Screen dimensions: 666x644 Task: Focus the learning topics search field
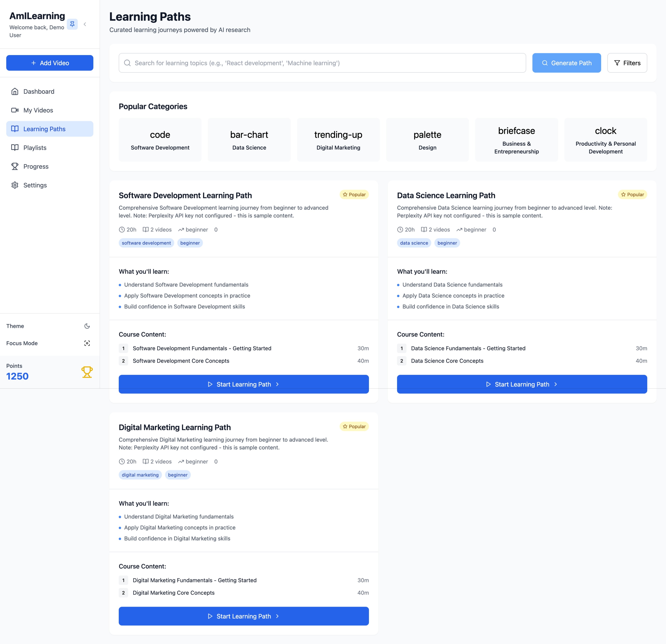click(322, 63)
